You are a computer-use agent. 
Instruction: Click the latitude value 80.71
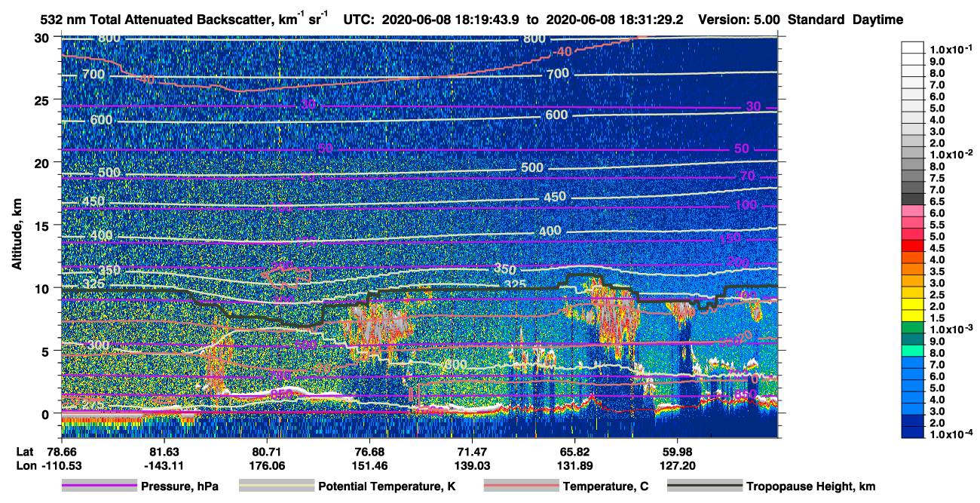coord(265,452)
